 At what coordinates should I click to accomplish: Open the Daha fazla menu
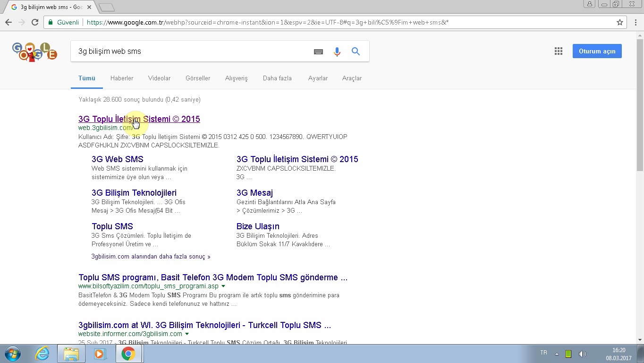[x=277, y=78]
